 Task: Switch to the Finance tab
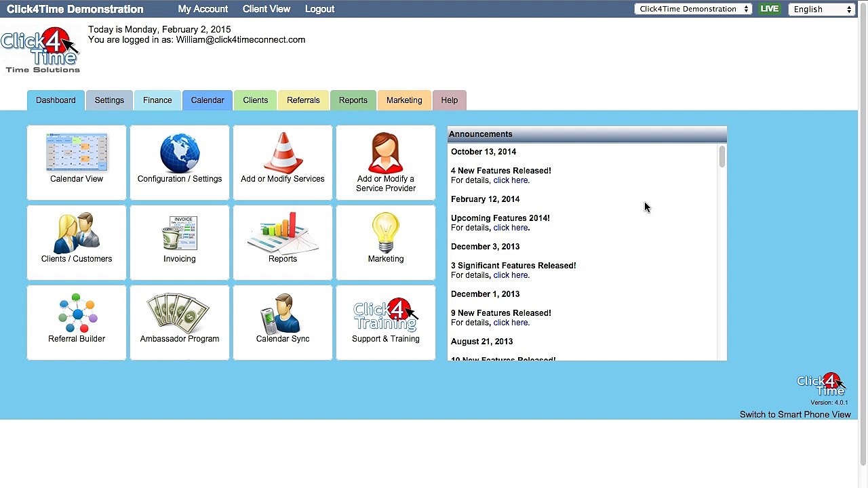pos(157,100)
